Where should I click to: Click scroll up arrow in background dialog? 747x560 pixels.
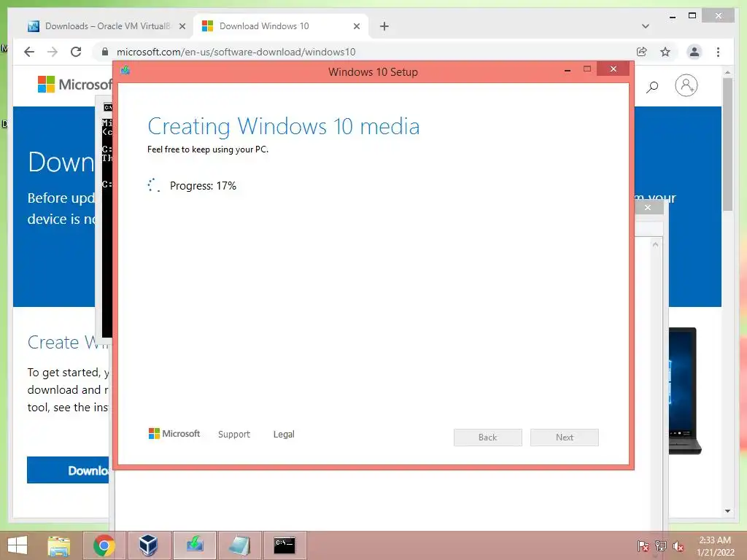pyautogui.click(x=656, y=245)
